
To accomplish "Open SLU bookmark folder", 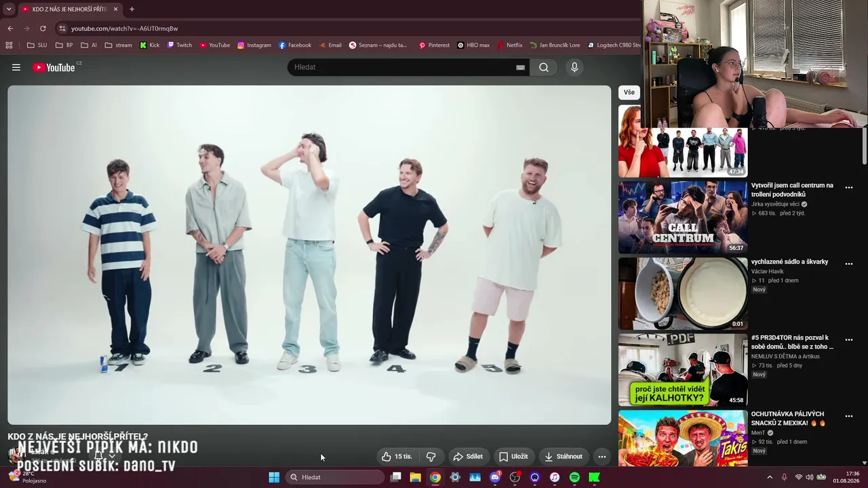I will coord(37,45).
